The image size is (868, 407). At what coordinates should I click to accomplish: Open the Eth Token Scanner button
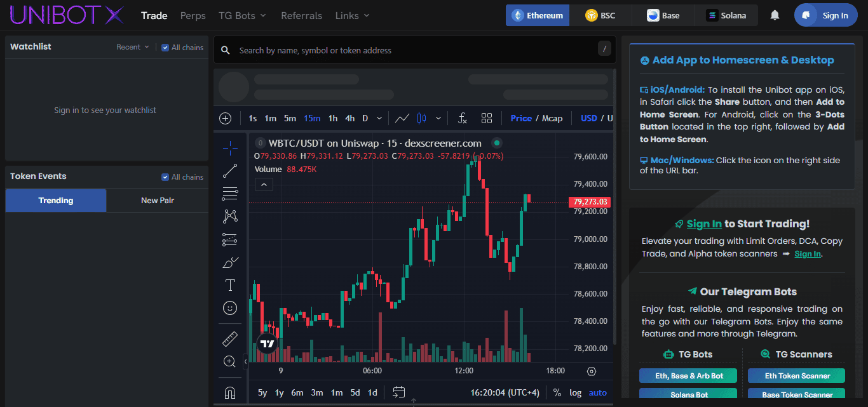pyautogui.click(x=797, y=376)
